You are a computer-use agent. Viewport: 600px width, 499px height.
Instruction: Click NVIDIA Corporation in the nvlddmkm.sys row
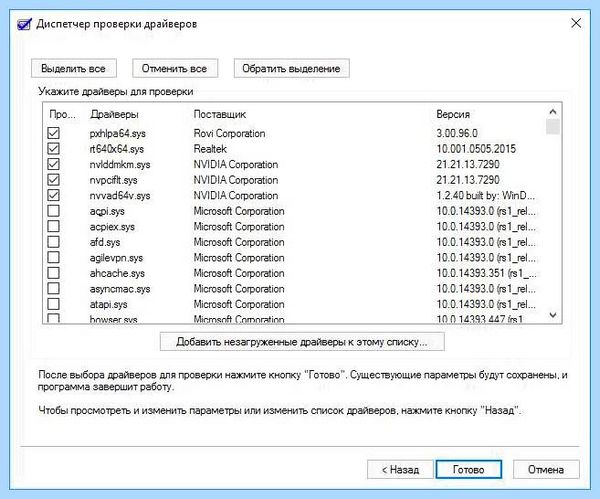[x=236, y=165]
